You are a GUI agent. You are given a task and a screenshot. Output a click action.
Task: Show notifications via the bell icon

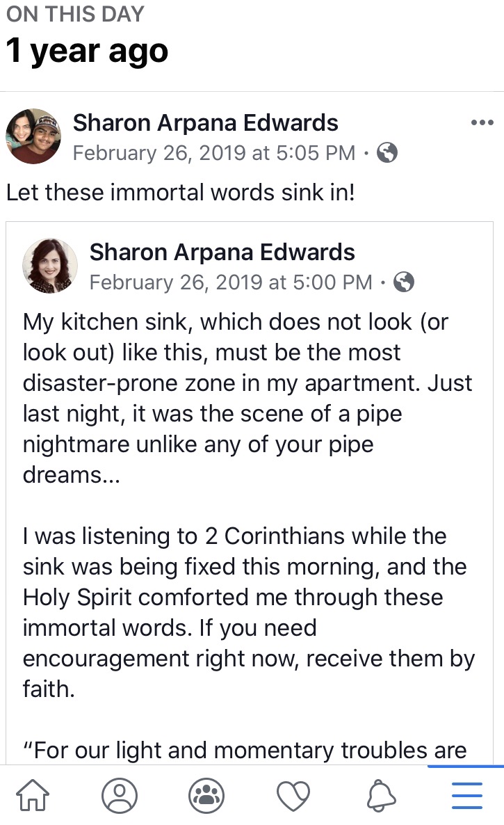(380, 794)
